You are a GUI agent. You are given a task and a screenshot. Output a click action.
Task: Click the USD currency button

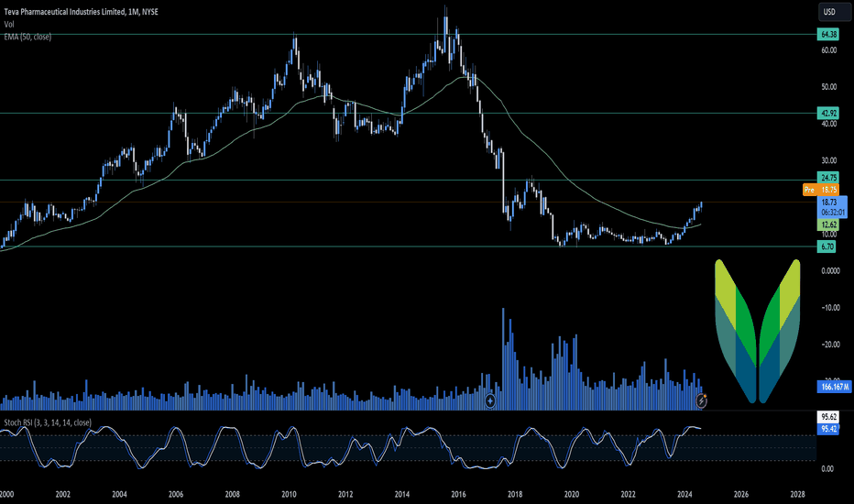(834, 12)
